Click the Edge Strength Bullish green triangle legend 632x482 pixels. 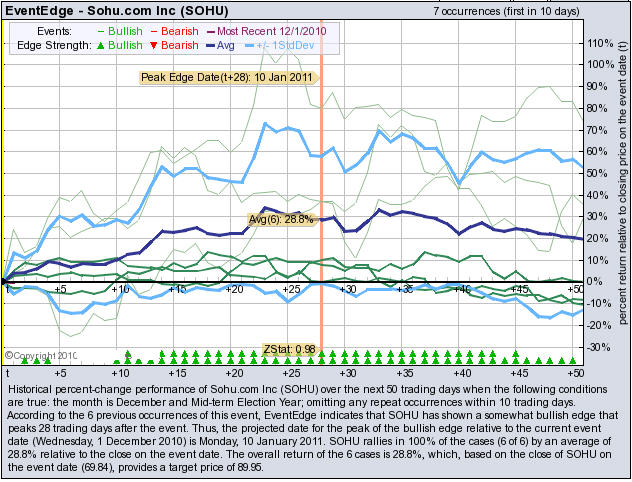pyautogui.click(x=120, y=45)
